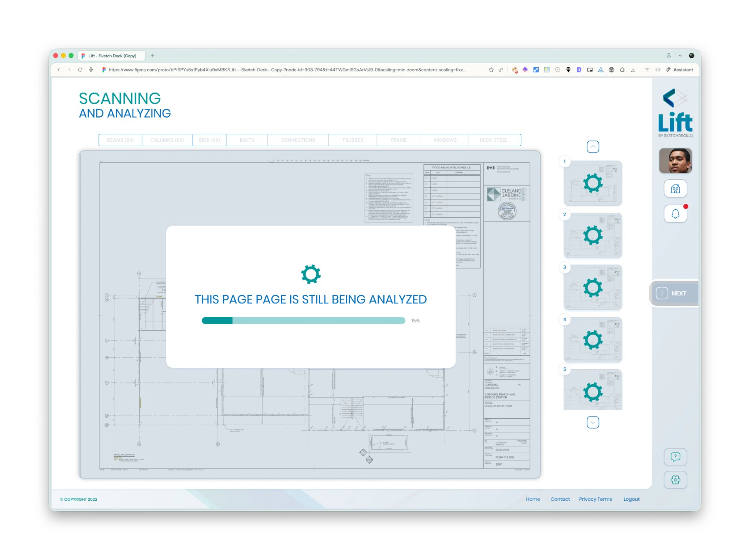Open the notifications bell icon
The width and height of the screenshot is (750, 560).
(675, 214)
